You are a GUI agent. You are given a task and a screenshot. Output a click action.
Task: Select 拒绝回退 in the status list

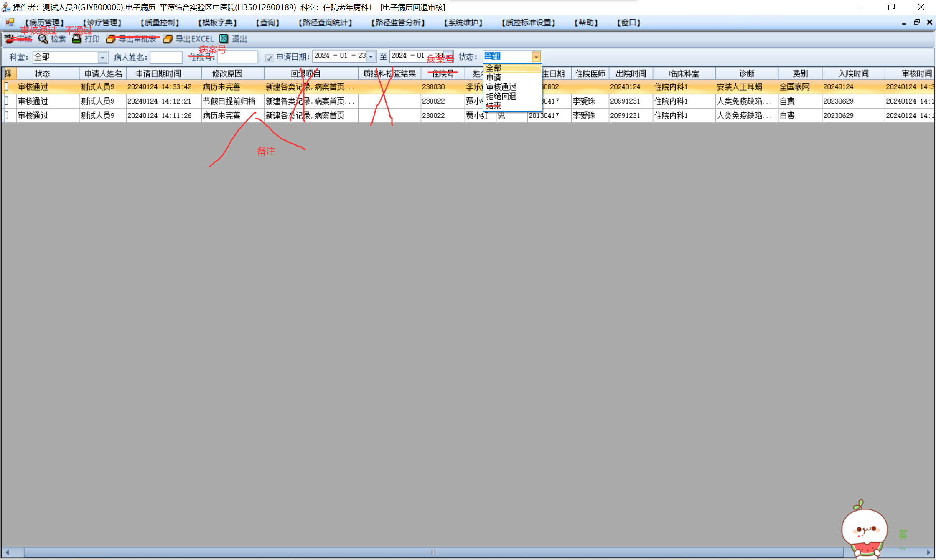click(x=501, y=96)
